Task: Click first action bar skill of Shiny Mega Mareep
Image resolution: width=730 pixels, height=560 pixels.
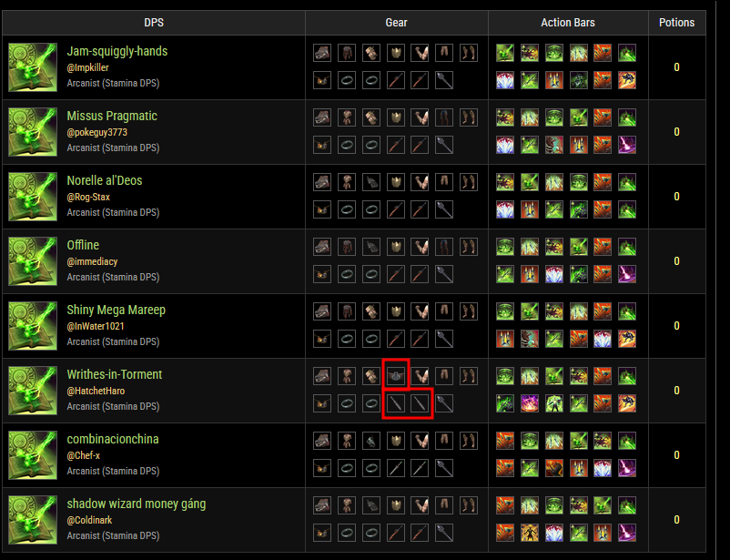Action: click(x=505, y=311)
